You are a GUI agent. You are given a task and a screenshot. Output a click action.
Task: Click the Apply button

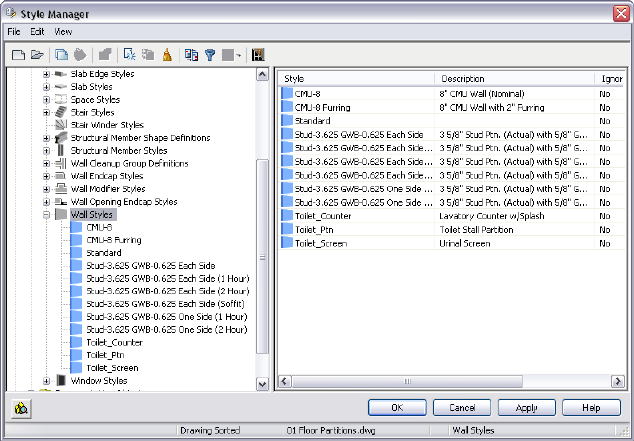[526, 407]
